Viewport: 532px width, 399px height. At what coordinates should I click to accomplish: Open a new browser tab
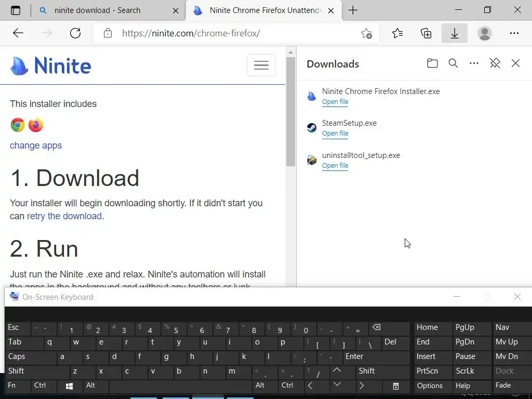point(353,10)
